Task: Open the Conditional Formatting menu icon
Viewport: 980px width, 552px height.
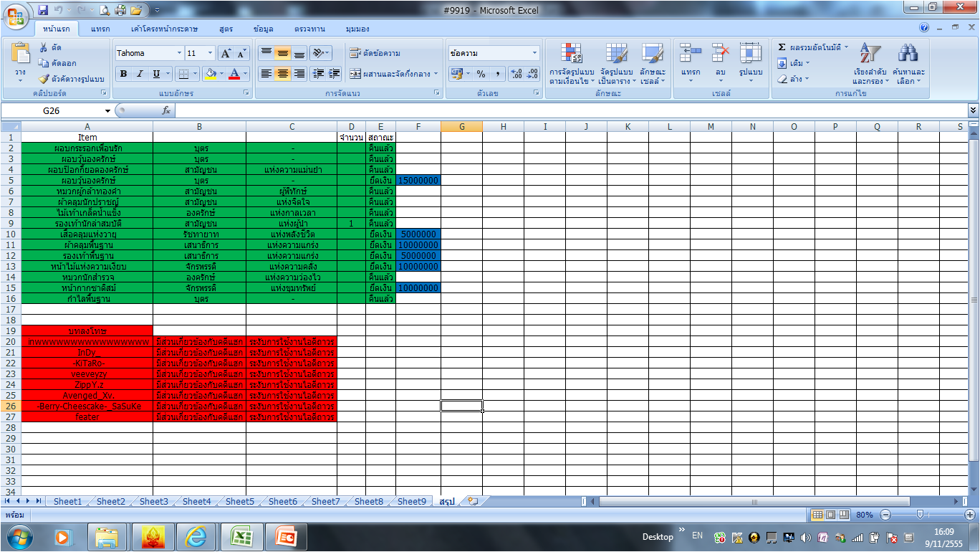Action: pos(571,54)
